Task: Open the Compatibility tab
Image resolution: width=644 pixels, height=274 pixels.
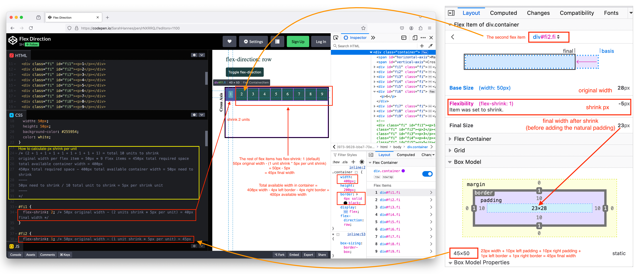Action: tap(577, 13)
